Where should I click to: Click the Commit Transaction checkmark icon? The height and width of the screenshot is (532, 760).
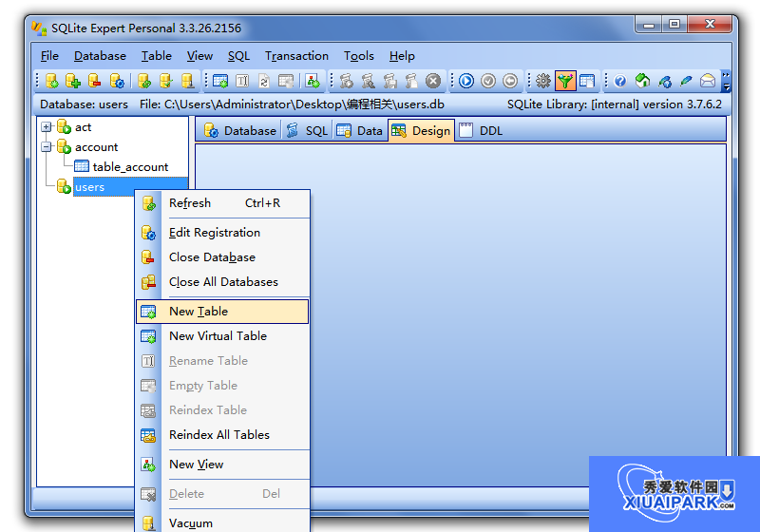(x=488, y=81)
